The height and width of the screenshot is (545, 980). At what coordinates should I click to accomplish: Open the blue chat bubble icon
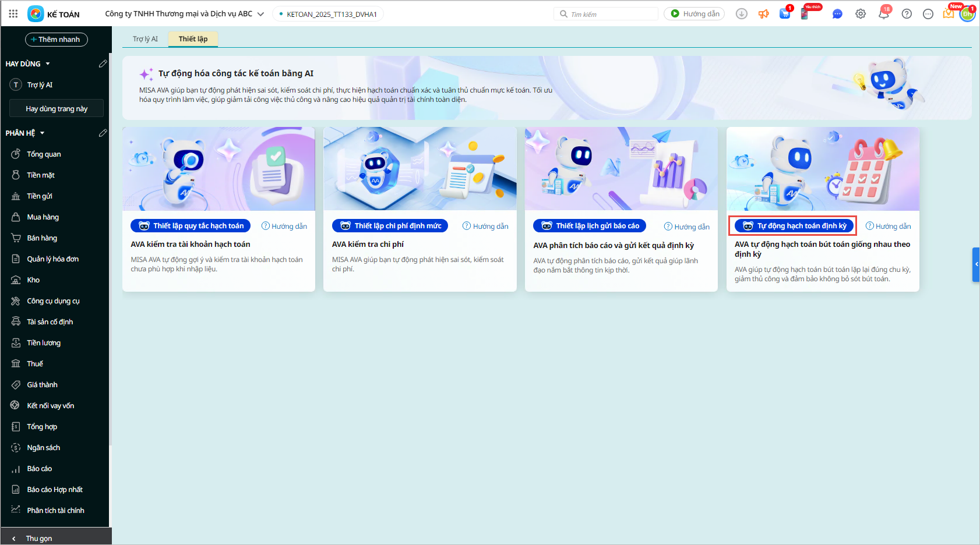tap(837, 14)
